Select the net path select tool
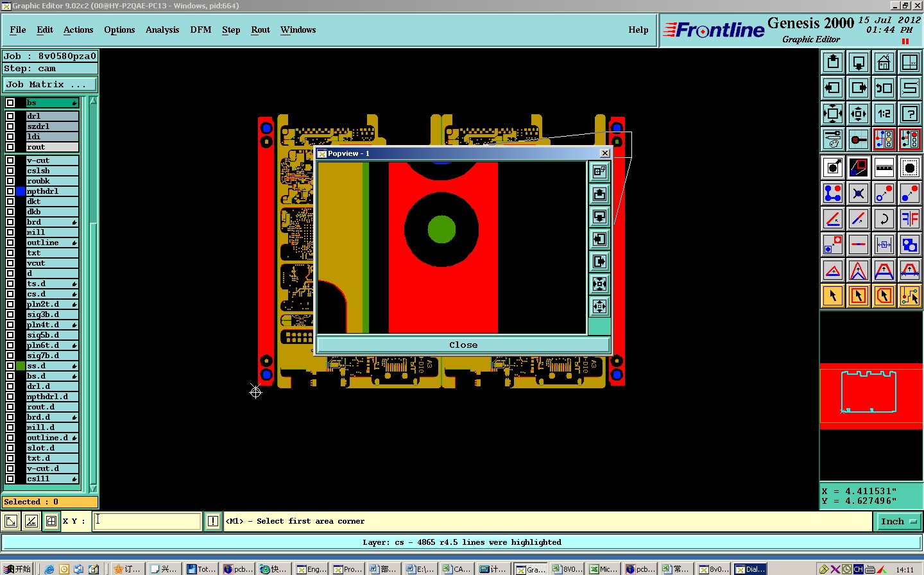The width and height of the screenshot is (924, 575). point(910,296)
